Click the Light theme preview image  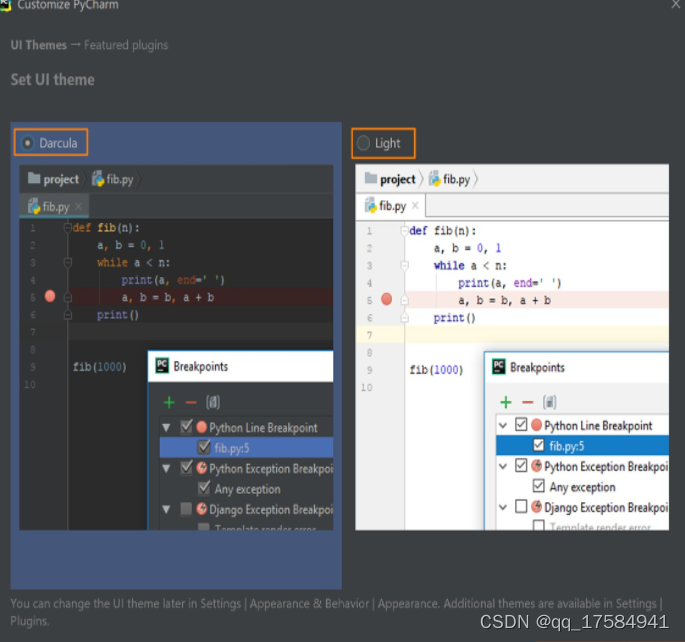tap(512, 347)
